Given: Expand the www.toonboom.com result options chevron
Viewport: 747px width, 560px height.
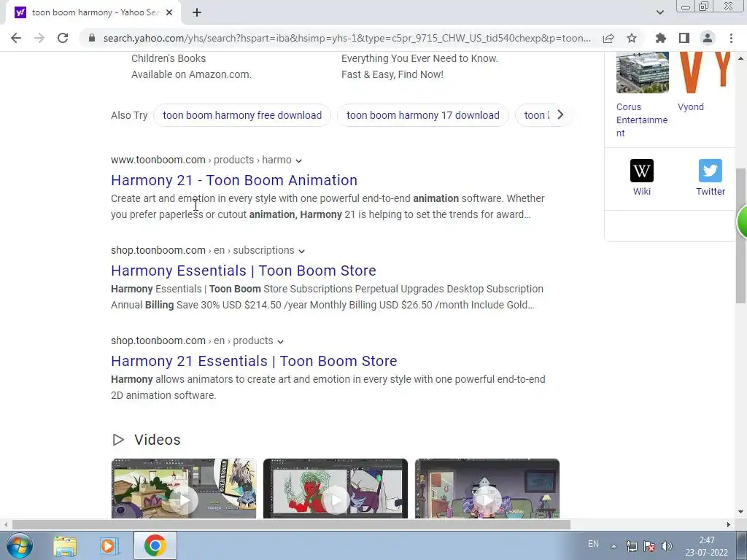Looking at the screenshot, I should [298, 160].
